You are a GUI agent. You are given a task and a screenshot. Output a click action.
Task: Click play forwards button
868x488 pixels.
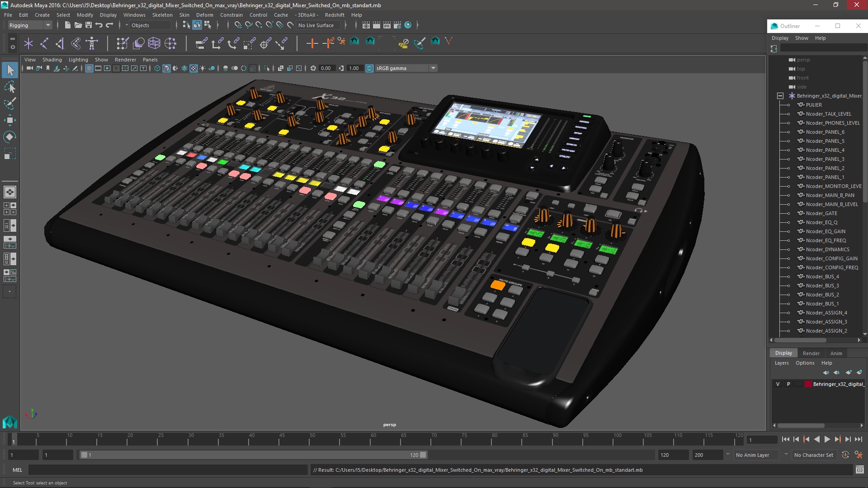[x=827, y=439]
